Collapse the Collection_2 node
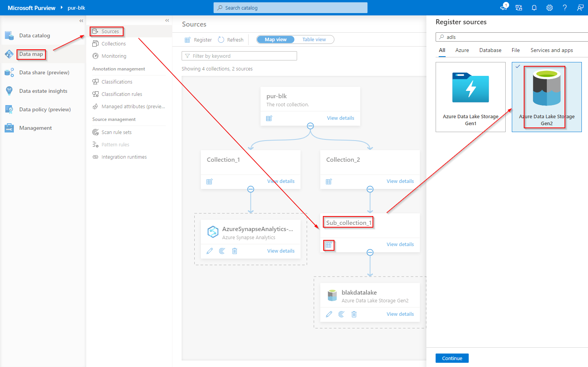The image size is (588, 367). pyautogui.click(x=370, y=189)
